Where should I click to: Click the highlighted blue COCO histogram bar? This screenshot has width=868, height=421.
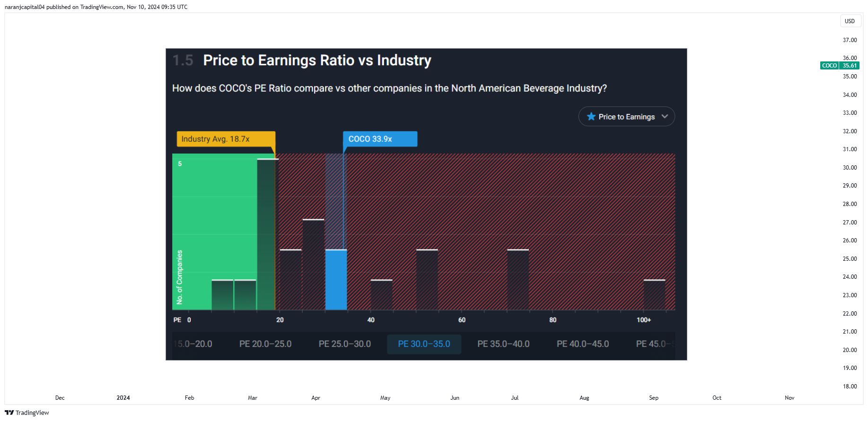click(x=336, y=280)
